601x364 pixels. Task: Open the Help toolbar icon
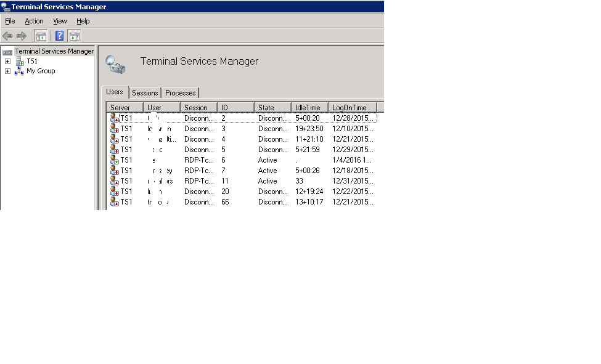[x=59, y=36]
